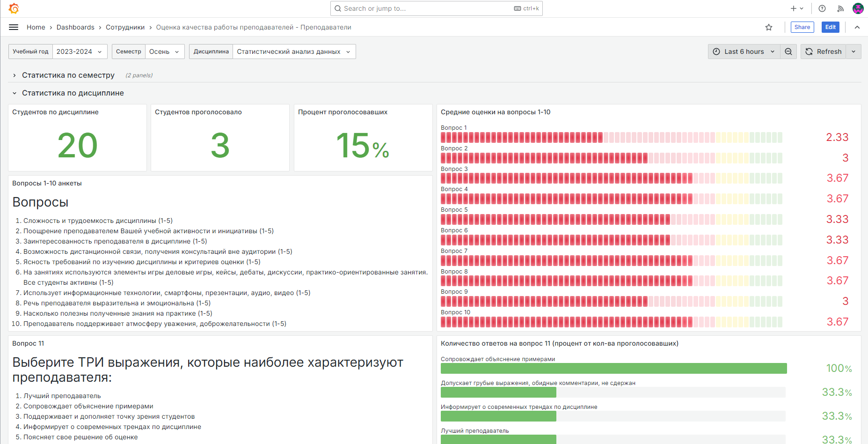868x444 pixels.
Task: Open the Семестр Осень dropdown
Action: pyautogui.click(x=164, y=52)
